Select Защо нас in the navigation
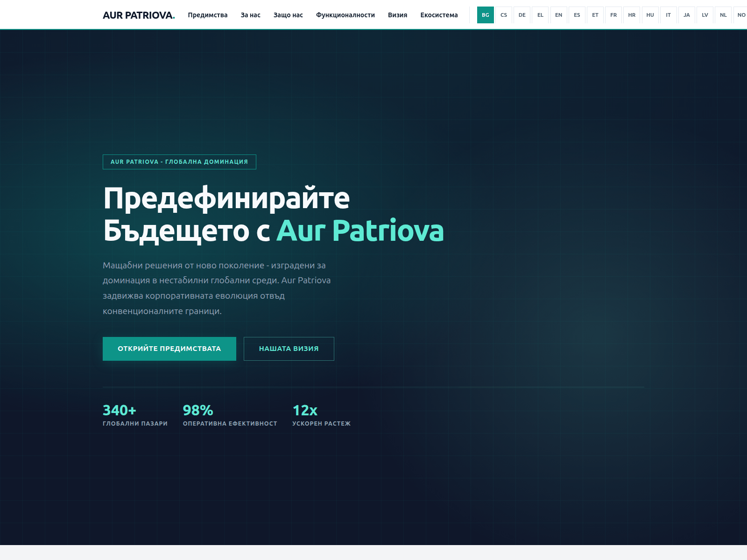This screenshot has width=747, height=560. pyautogui.click(x=288, y=15)
